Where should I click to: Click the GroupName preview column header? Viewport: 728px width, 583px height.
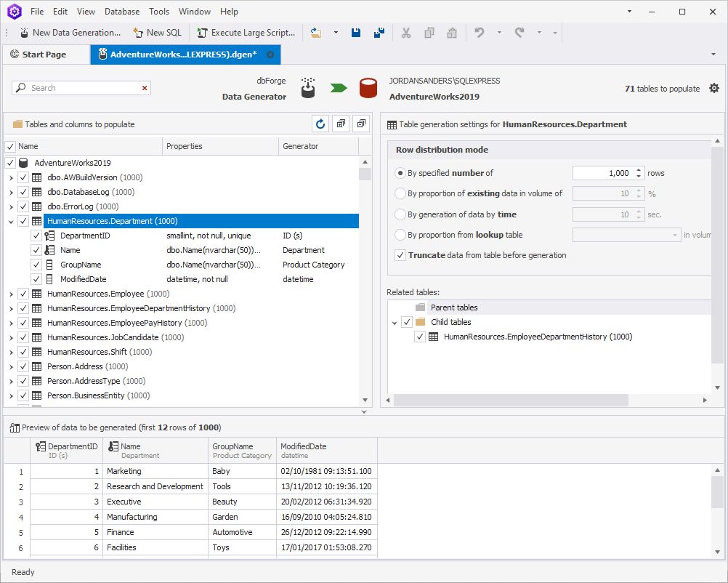tap(242, 451)
